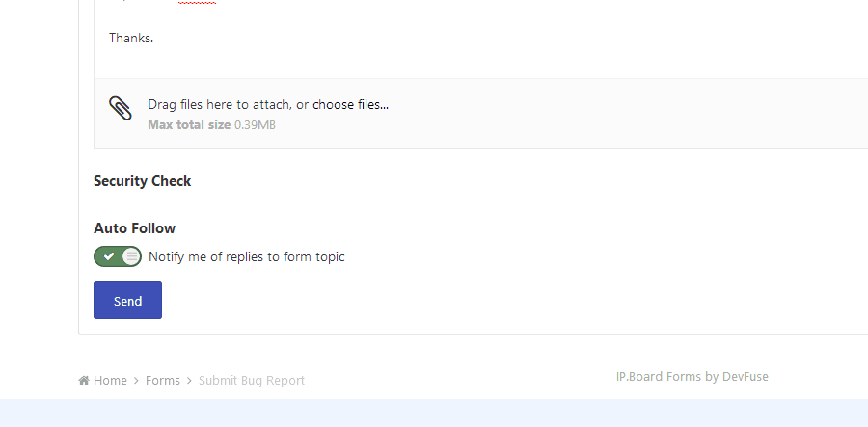Go to Home via breadcrumb text
This screenshot has height=427, width=868.
click(110, 381)
